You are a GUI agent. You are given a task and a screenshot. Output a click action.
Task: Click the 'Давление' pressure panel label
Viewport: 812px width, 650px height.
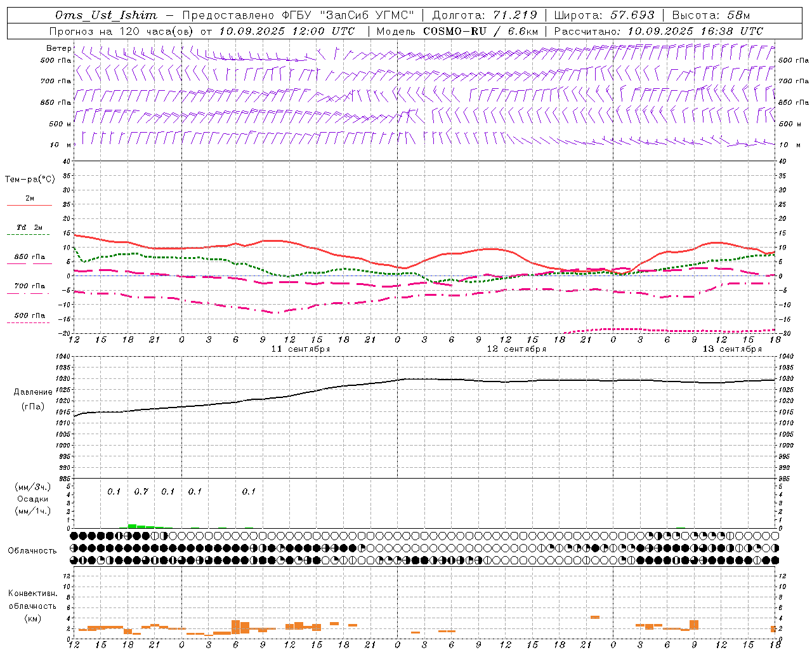pyautogui.click(x=33, y=392)
